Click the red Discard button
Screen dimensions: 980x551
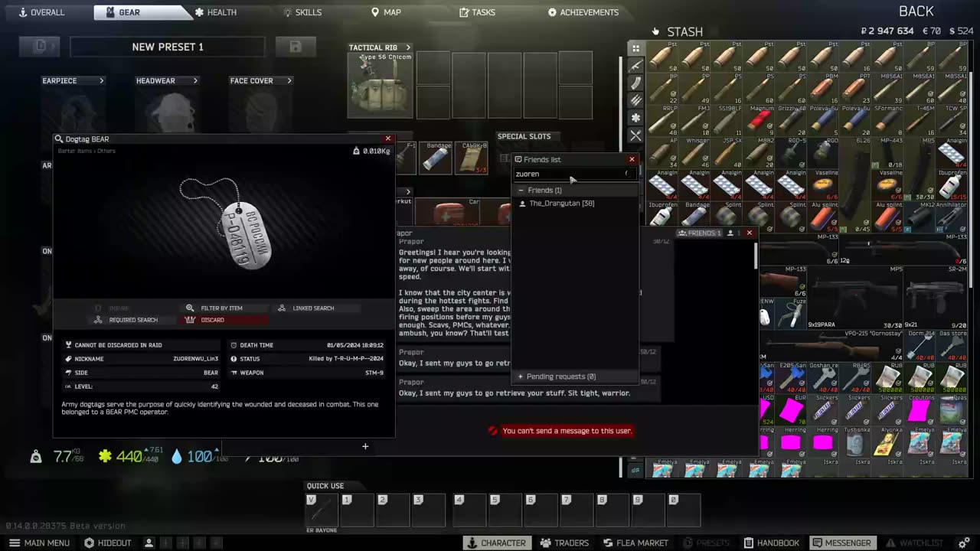[225, 320]
